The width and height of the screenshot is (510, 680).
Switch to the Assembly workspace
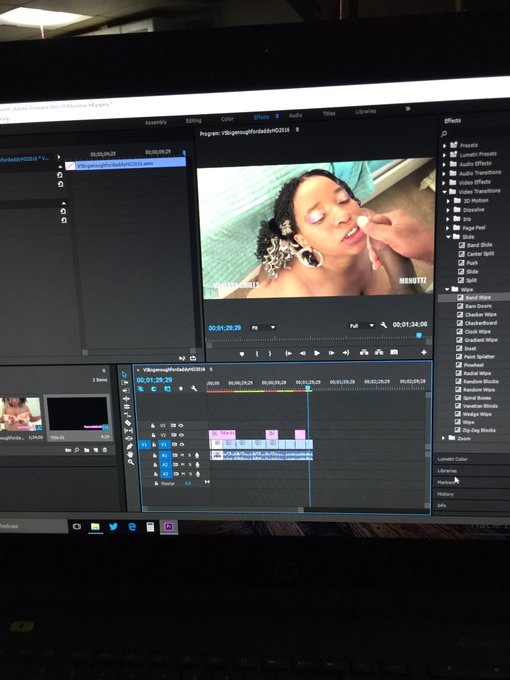(x=156, y=122)
